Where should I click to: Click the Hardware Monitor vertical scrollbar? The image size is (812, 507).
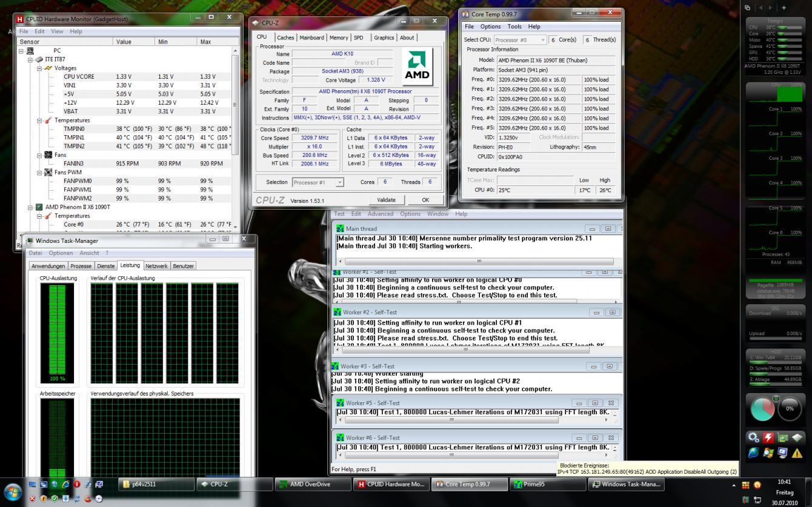click(x=236, y=139)
